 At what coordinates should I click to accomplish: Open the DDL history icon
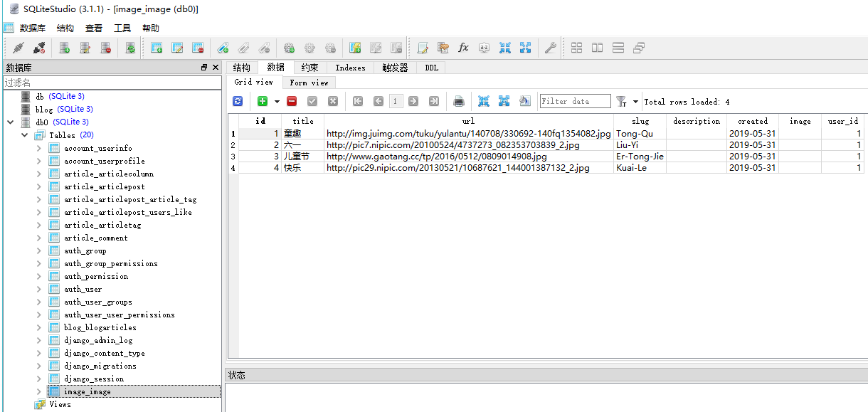click(x=443, y=48)
